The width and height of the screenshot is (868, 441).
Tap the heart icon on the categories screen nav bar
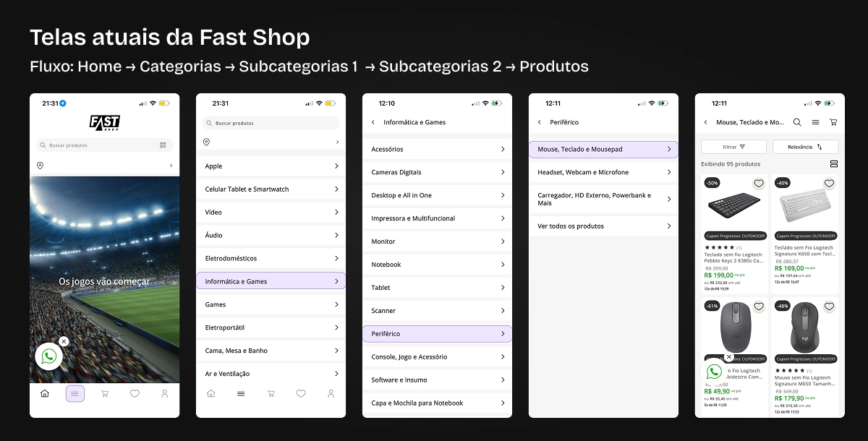pyautogui.click(x=301, y=393)
